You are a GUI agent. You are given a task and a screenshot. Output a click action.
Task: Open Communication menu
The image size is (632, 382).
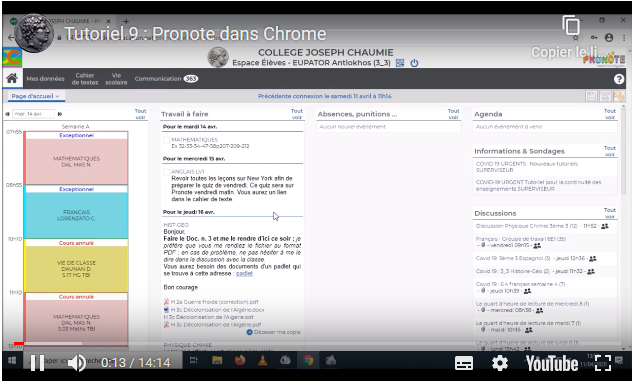pos(158,79)
